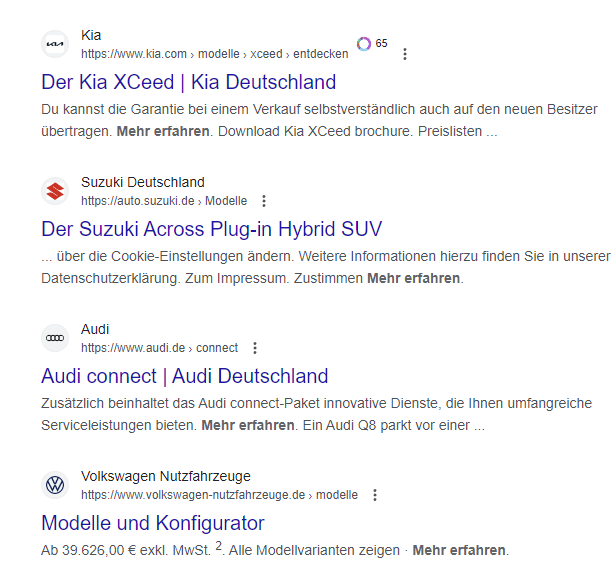Click the circular score icon showing 65
This screenshot has height=585, width=616.
[364, 44]
